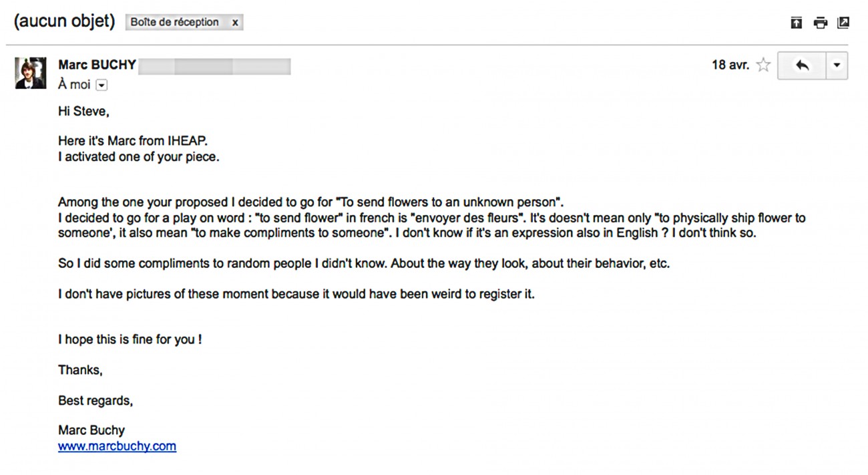Open sender's profile photo thumbnail
Screen dimensions: 868x475
point(31,73)
